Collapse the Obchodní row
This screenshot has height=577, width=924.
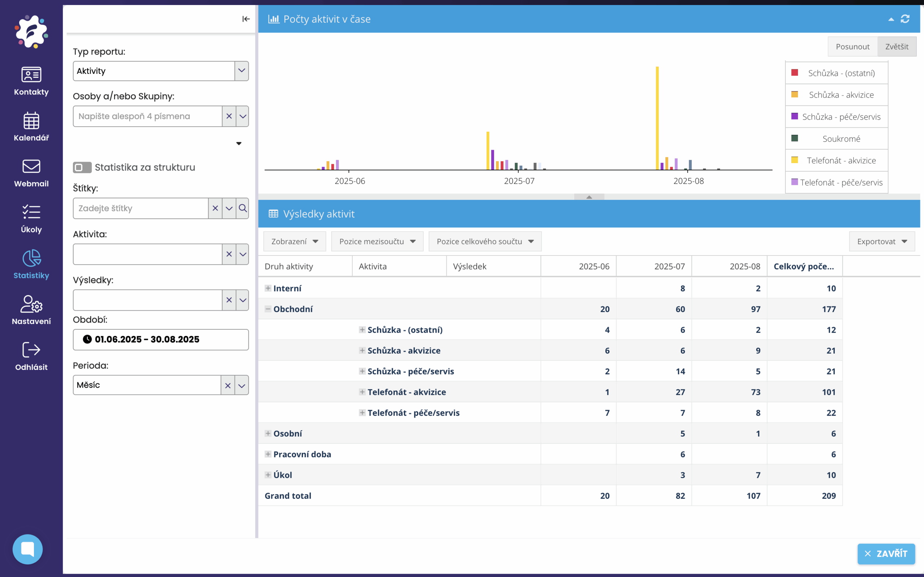[268, 309]
